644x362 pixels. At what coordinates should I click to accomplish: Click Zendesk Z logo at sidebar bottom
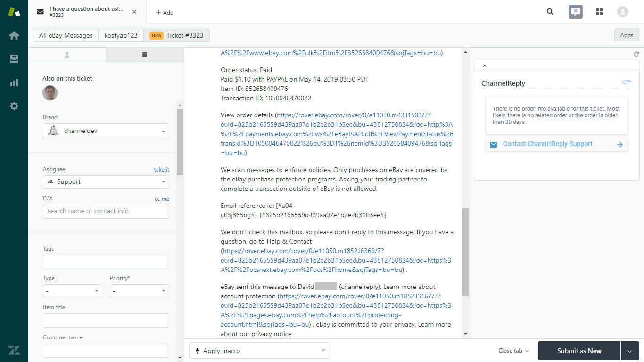[x=14, y=350]
